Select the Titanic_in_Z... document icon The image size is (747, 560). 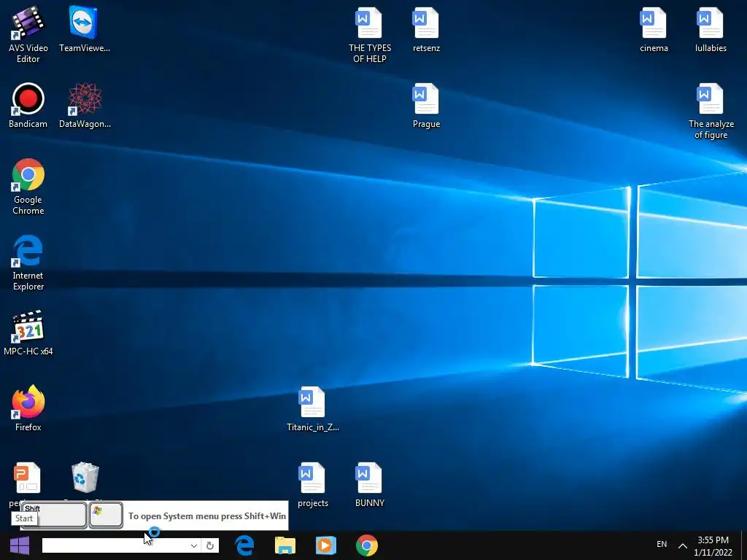[312, 408]
